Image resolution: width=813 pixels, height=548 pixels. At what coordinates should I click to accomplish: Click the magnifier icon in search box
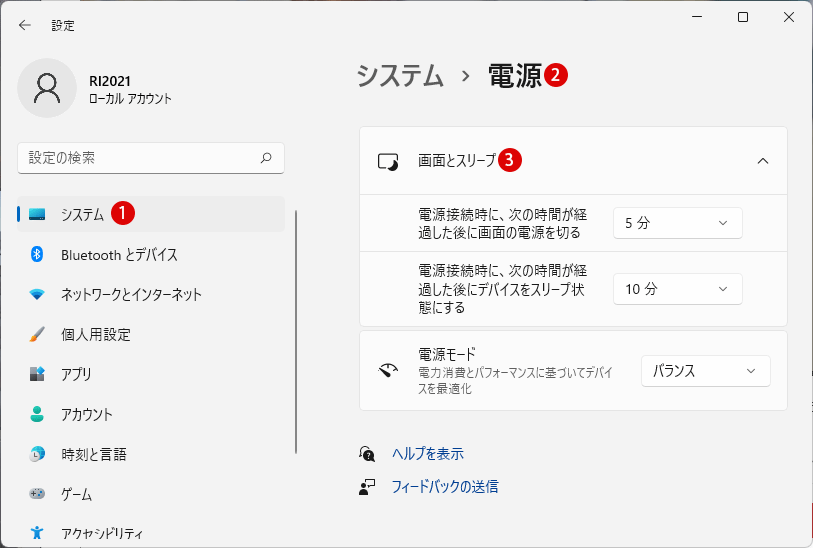(266, 158)
